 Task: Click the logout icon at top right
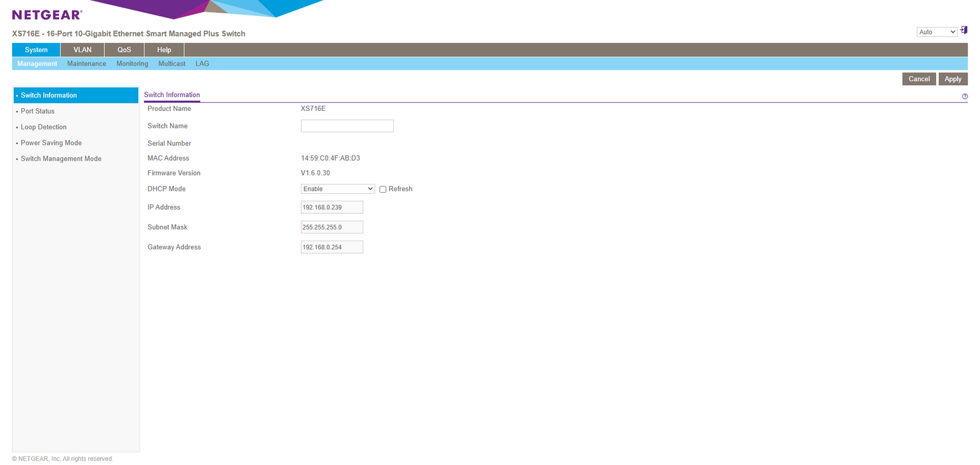[x=963, y=31]
